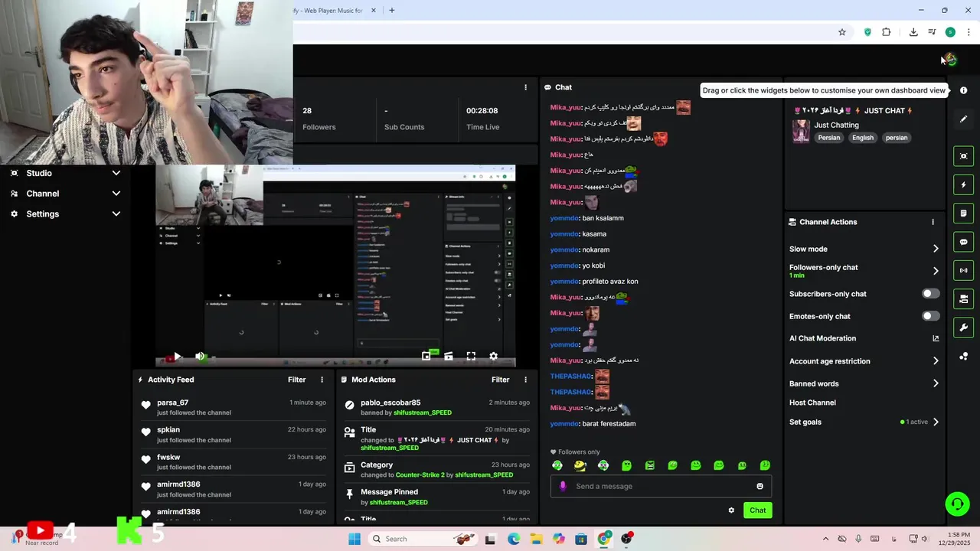Click the purple microphone icon in message box

pyautogui.click(x=563, y=486)
